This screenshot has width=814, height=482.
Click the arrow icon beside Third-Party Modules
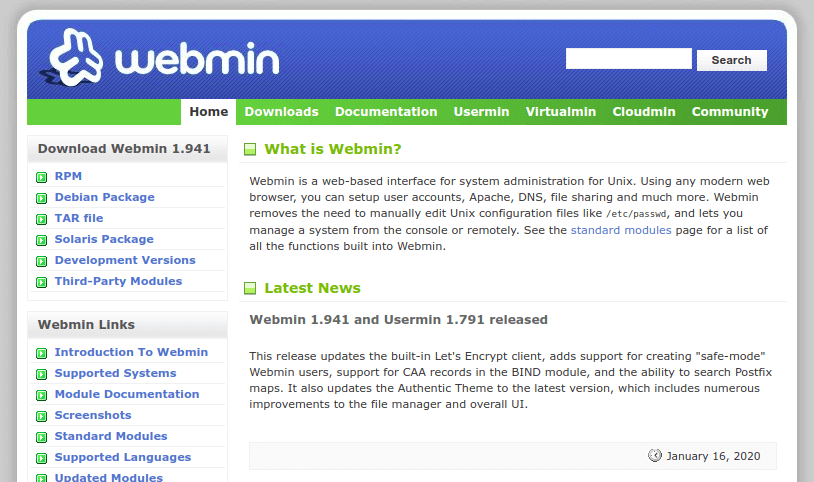pyautogui.click(x=42, y=283)
